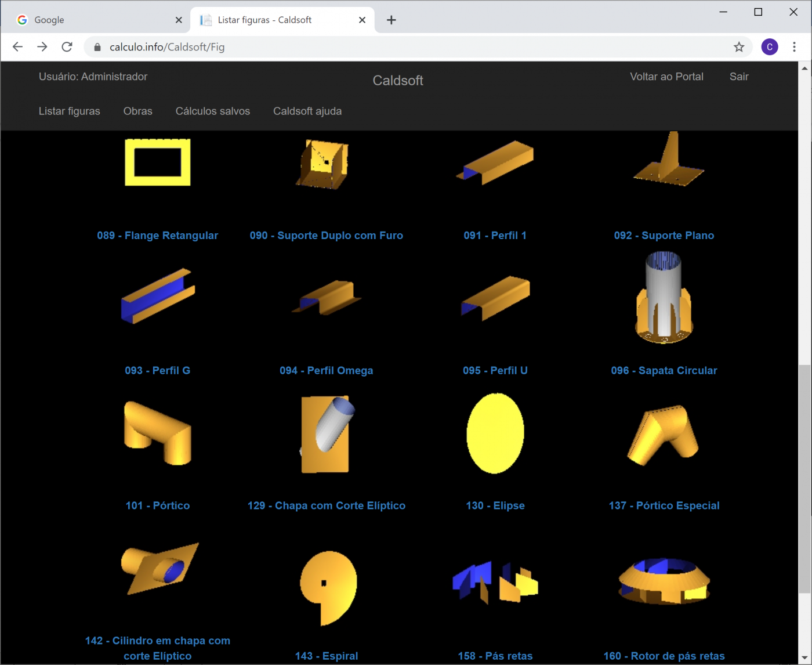Click the Espiral figure image
The height and width of the screenshot is (665, 812).
(x=328, y=587)
